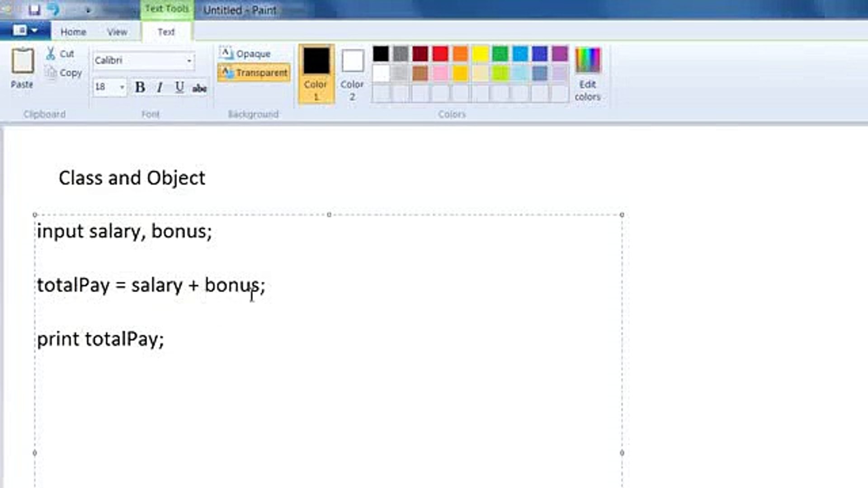Toggle Bold text formatting
Image resolution: width=868 pixels, height=488 pixels.
click(x=140, y=87)
